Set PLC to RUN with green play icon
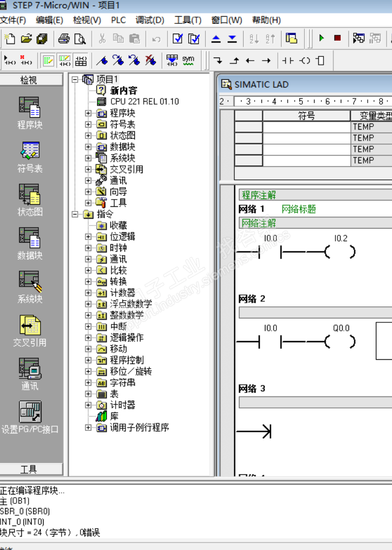 coord(321,38)
